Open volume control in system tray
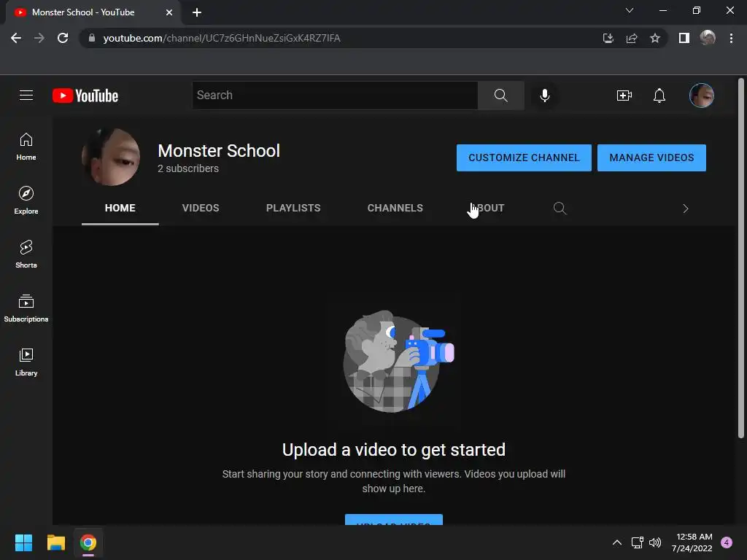The height and width of the screenshot is (560, 747). 655,542
